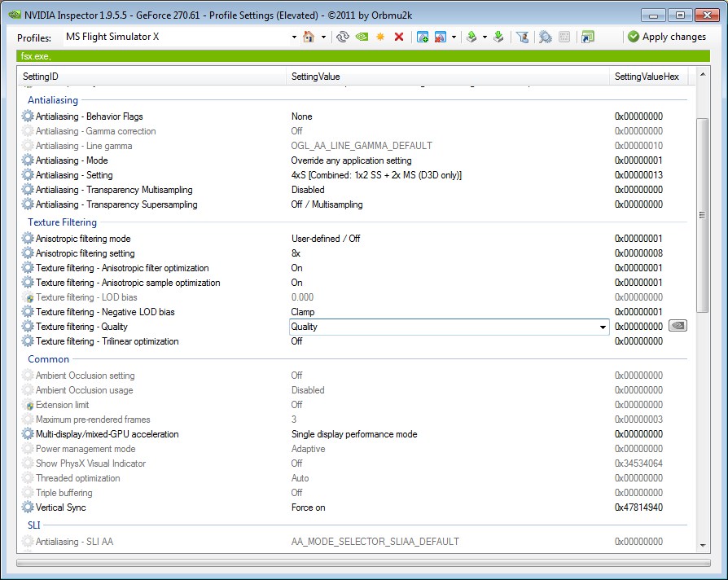The width and height of the screenshot is (728, 580).
Task: Go to the global profile home icon
Action: (x=309, y=37)
